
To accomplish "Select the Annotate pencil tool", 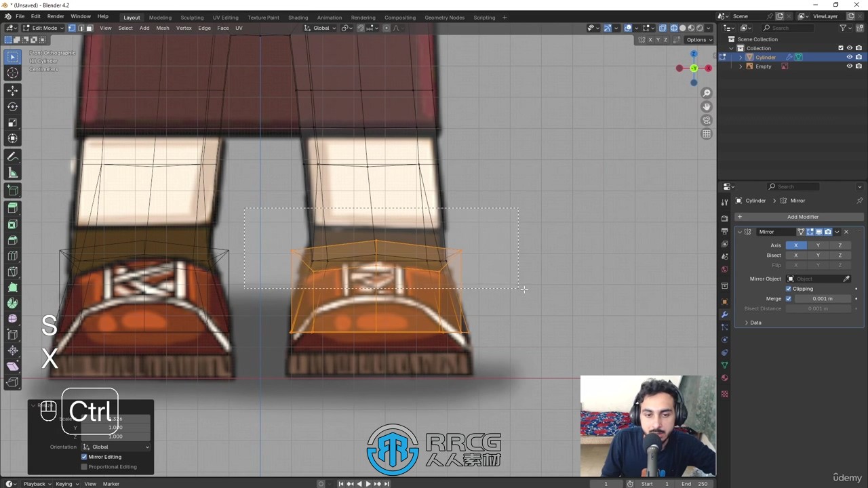I will coord(12,157).
